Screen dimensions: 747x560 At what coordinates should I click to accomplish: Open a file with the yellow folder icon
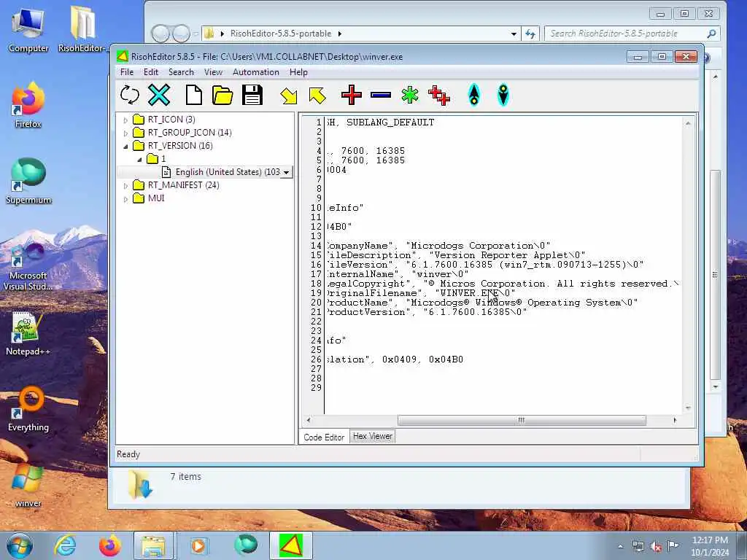point(222,96)
